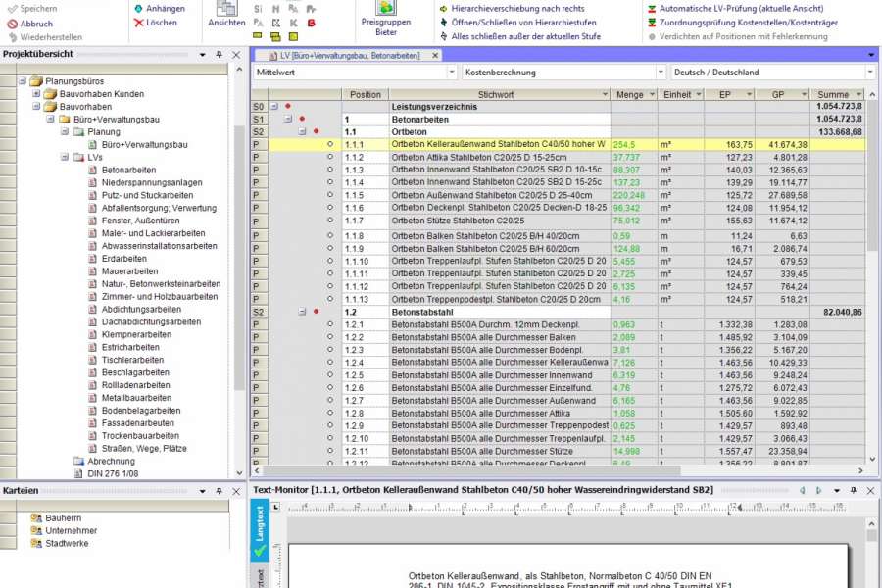Collapse the 1.1 Ortbeton group row
Viewport: 882px width, 588px height.
(302, 131)
